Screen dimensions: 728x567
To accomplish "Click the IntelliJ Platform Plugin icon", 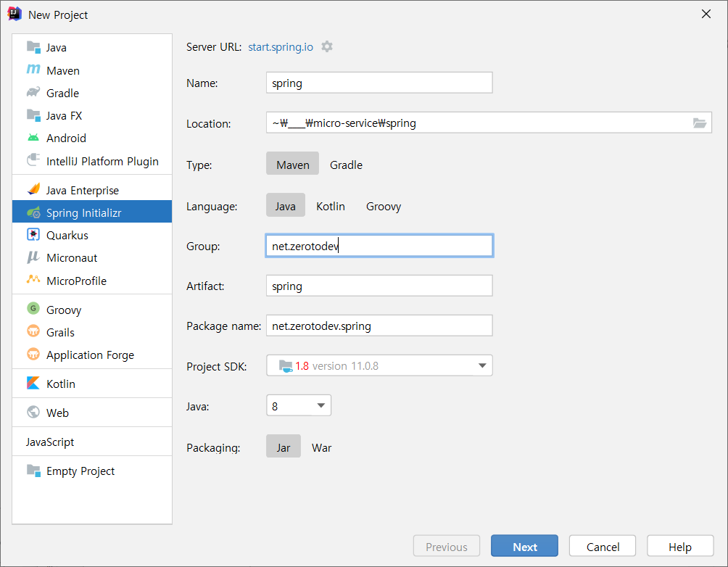I will pos(33,160).
